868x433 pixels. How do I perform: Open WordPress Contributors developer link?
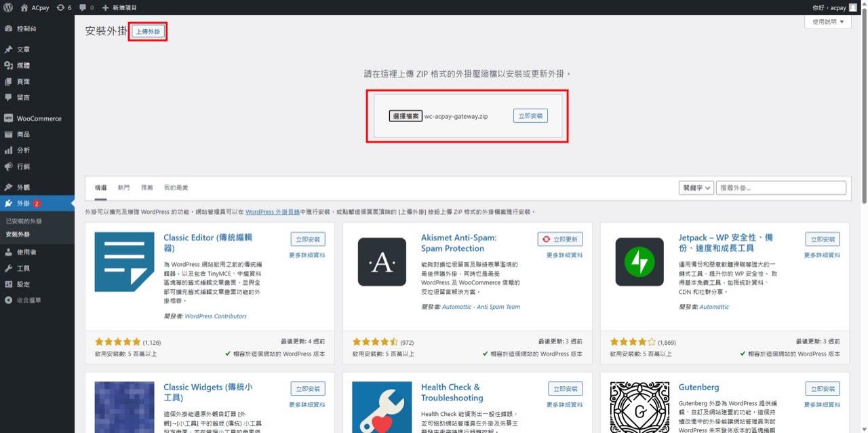pos(216,316)
